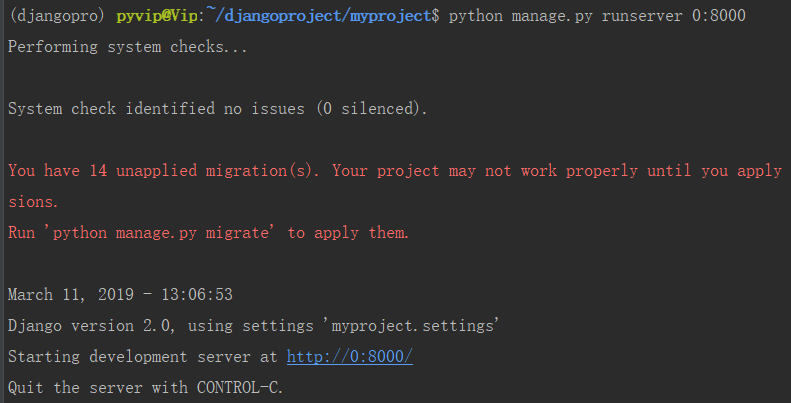Click the 'CONTROL-C' text in last line
791x403 pixels.
(238, 388)
